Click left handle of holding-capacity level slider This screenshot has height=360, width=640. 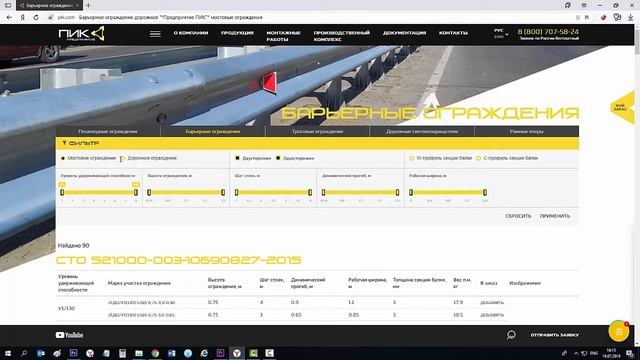tap(62, 192)
